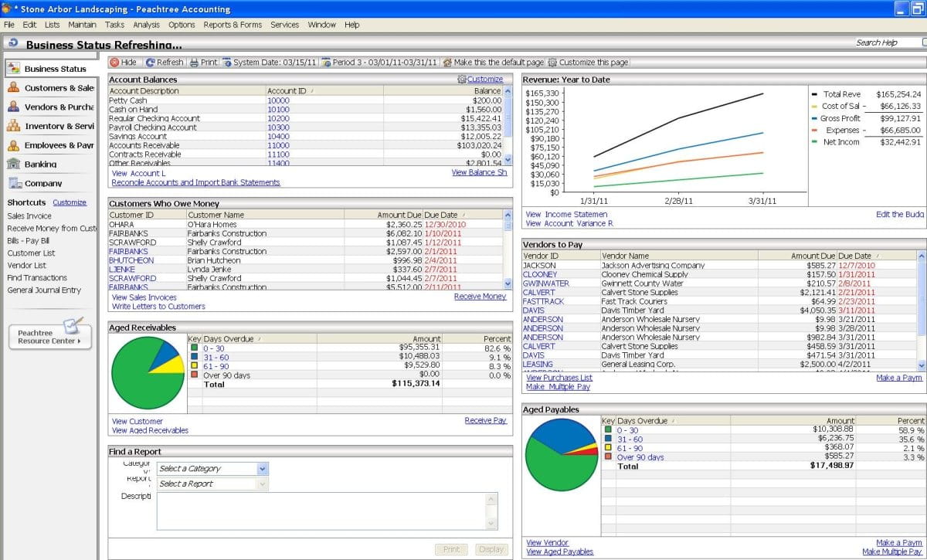Open the Customers & Sales sidebar icon
927x560 pixels.
tap(13, 88)
